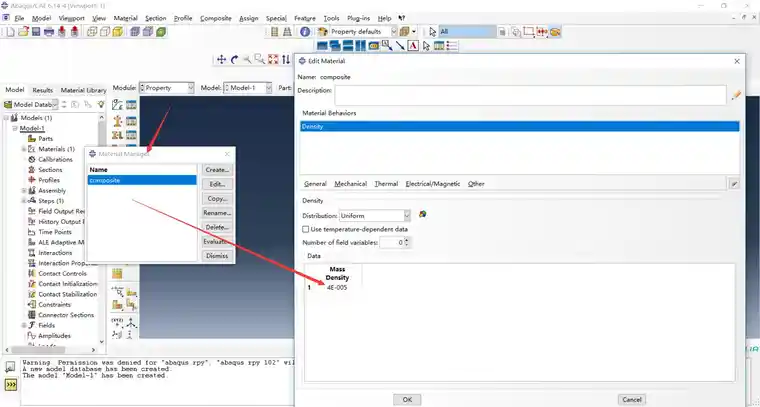Click the Mass Density cell '4E-005'
760x407 pixels.
337,287
